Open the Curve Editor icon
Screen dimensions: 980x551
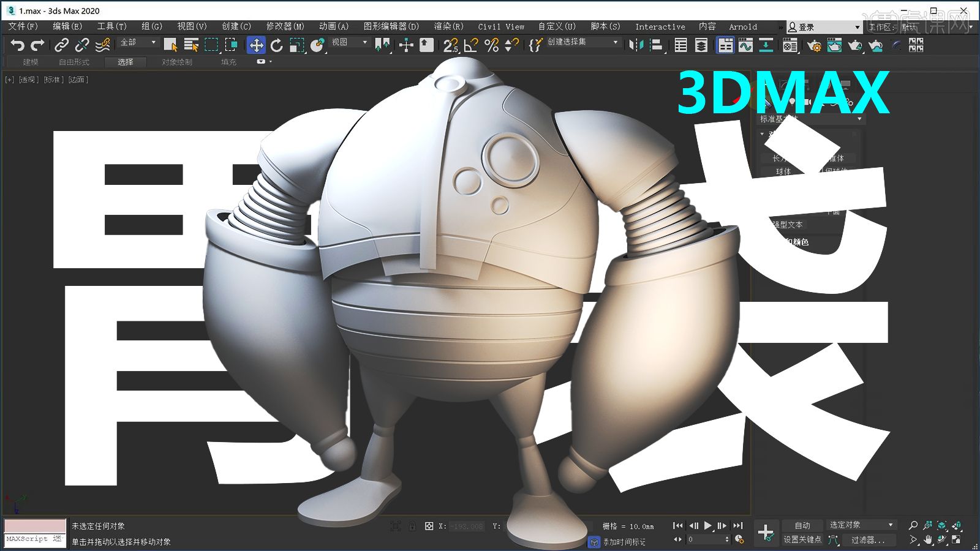click(745, 45)
